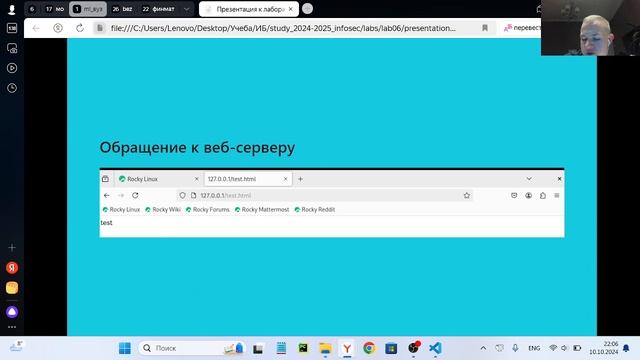Click the 'Rocky Mattermost' bookmark link

tap(262, 209)
